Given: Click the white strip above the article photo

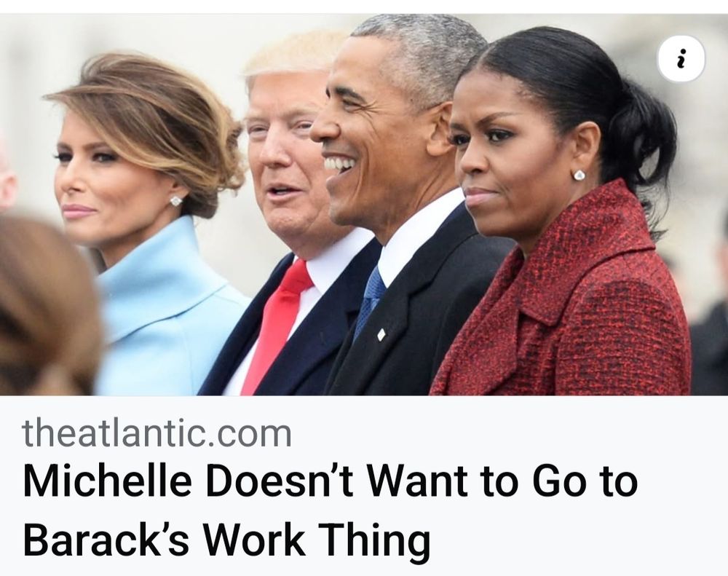Looking at the screenshot, I should (364, 7).
